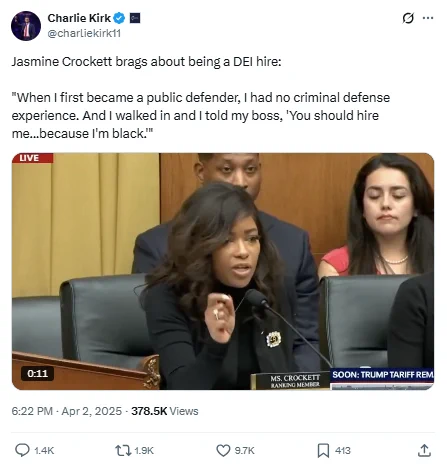
Task: View the 378.5K Views count
Action: 165,411
